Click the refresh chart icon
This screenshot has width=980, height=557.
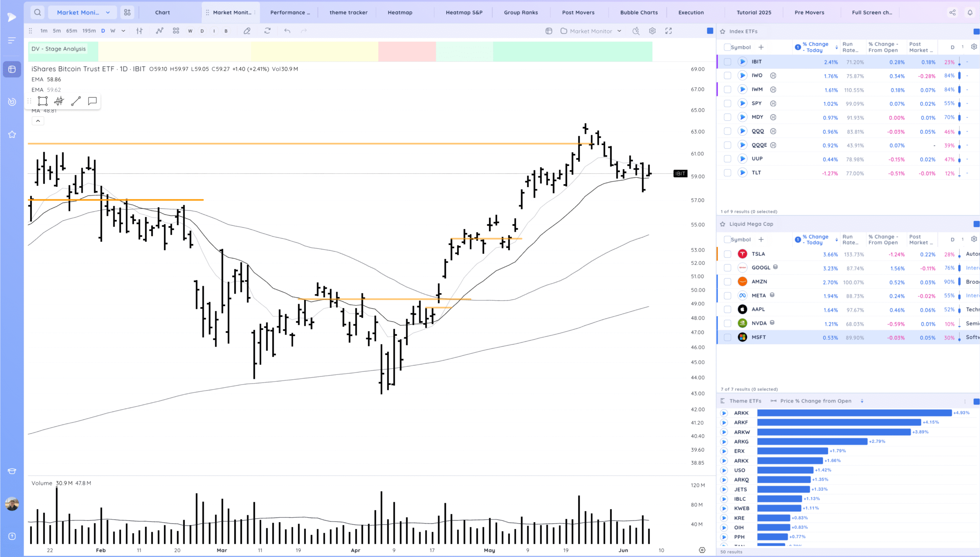click(267, 31)
